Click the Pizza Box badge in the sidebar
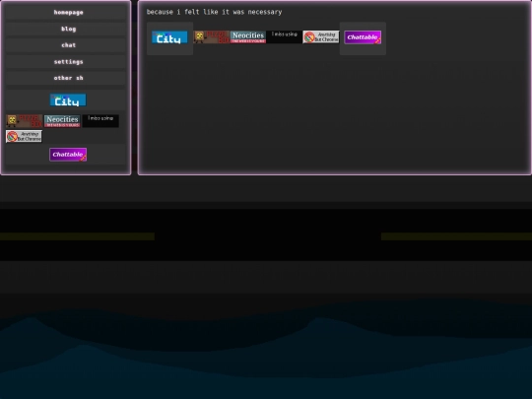532x399 pixels. pyautogui.click(x=25, y=121)
